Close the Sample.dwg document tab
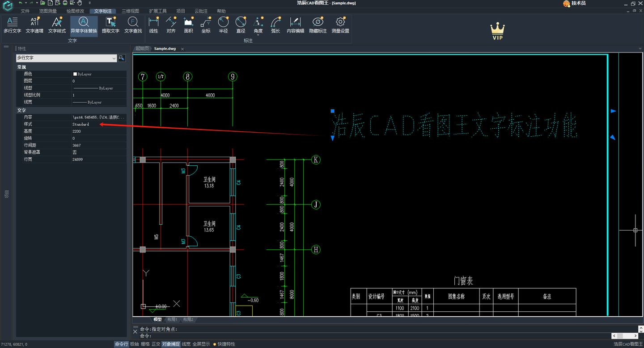The width and height of the screenshot is (644, 348). (182, 49)
